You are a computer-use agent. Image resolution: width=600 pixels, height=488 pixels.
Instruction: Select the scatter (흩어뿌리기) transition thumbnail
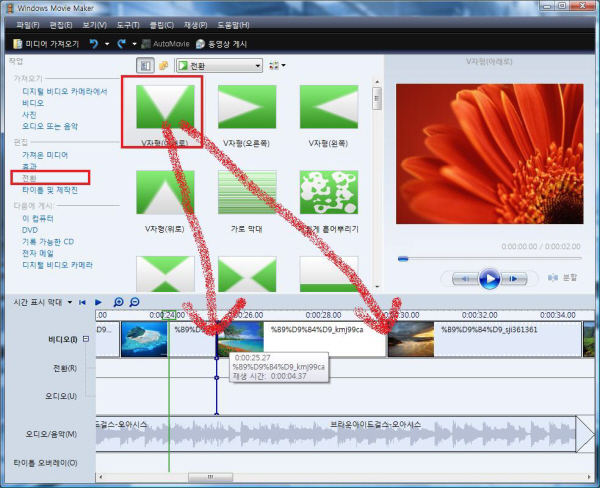[x=329, y=192]
